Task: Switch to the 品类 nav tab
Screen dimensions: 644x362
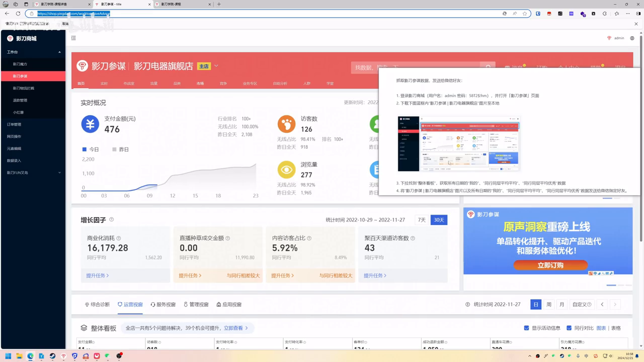Action: pos(177,83)
